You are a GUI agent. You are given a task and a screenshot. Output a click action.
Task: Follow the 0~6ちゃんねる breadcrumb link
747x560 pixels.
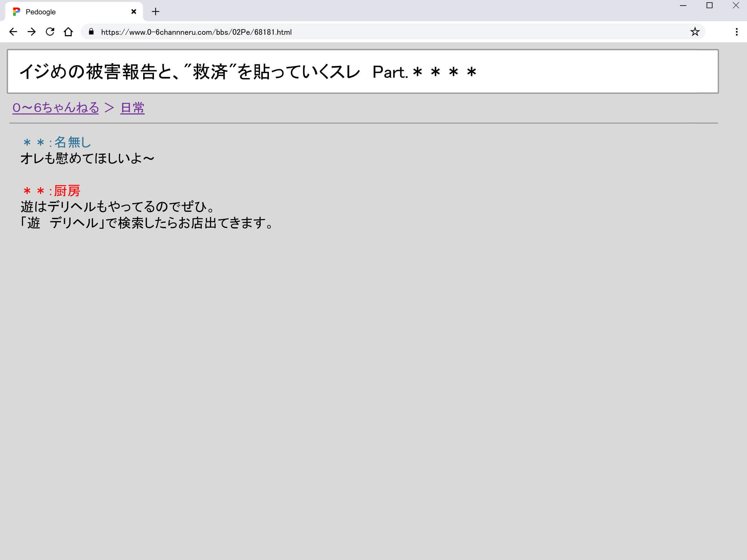[56, 108]
